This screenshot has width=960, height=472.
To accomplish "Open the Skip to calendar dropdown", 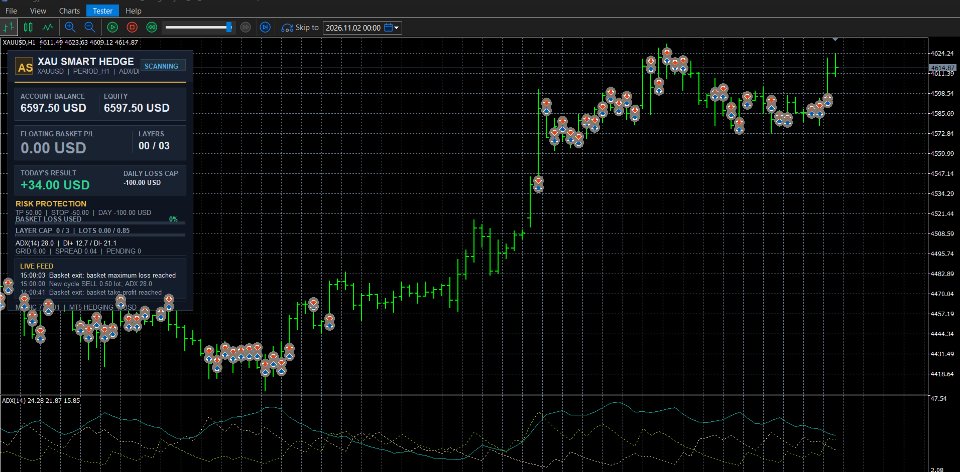I will coord(392,28).
